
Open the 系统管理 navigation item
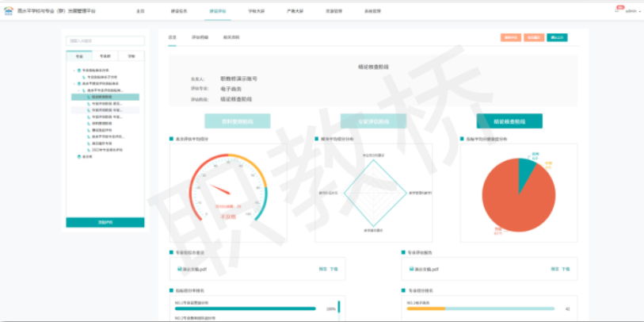point(372,12)
